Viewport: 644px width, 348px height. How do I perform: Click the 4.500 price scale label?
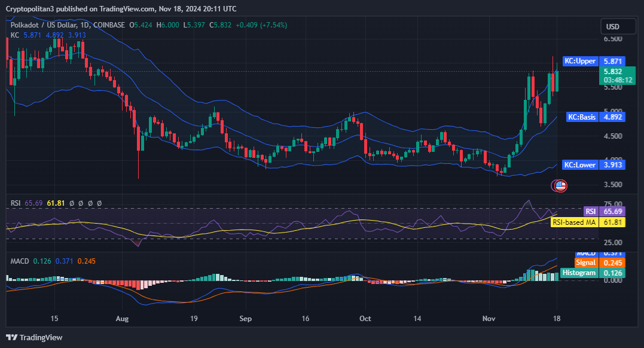click(613, 136)
